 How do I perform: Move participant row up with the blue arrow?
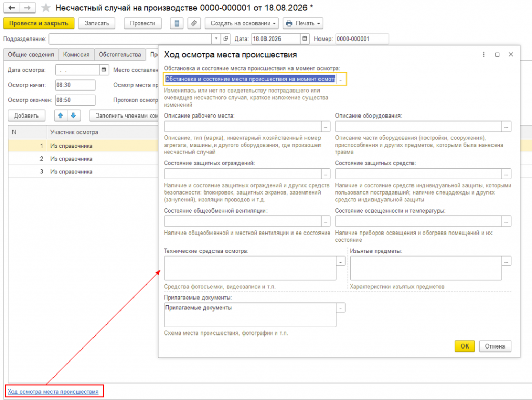pos(61,115)
